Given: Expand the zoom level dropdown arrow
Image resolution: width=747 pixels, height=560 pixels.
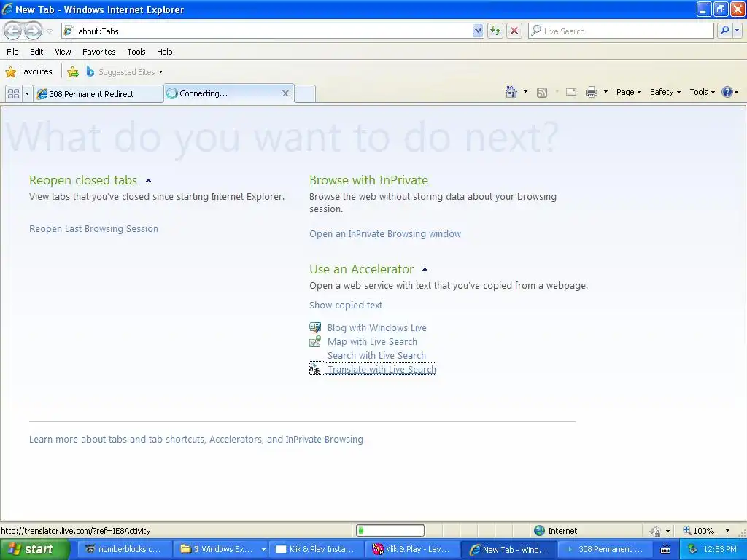Looking at the screenshot, I should [x=727, y=531].
